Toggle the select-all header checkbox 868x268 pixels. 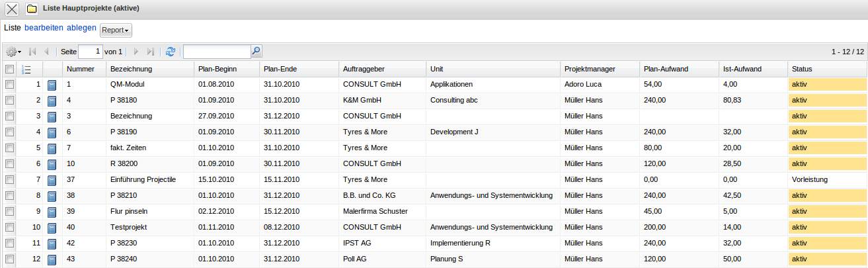(x=9, y=69)
